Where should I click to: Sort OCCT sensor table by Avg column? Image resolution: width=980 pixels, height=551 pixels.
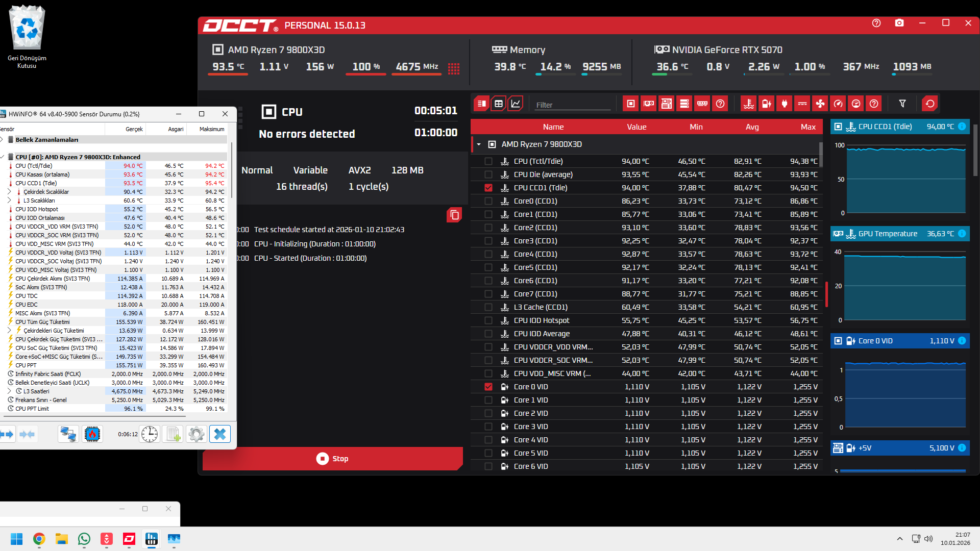(752, 127)
